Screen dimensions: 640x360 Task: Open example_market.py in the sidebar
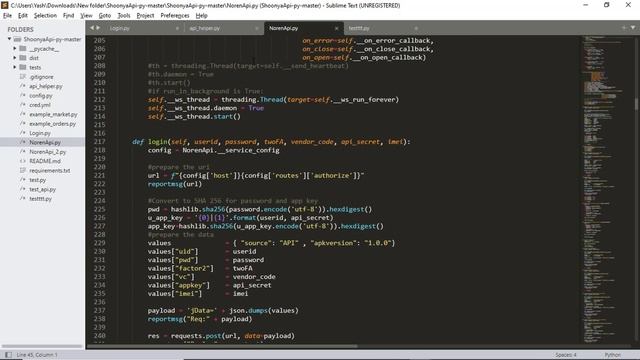pyautogui.click(x=53, y=114)
